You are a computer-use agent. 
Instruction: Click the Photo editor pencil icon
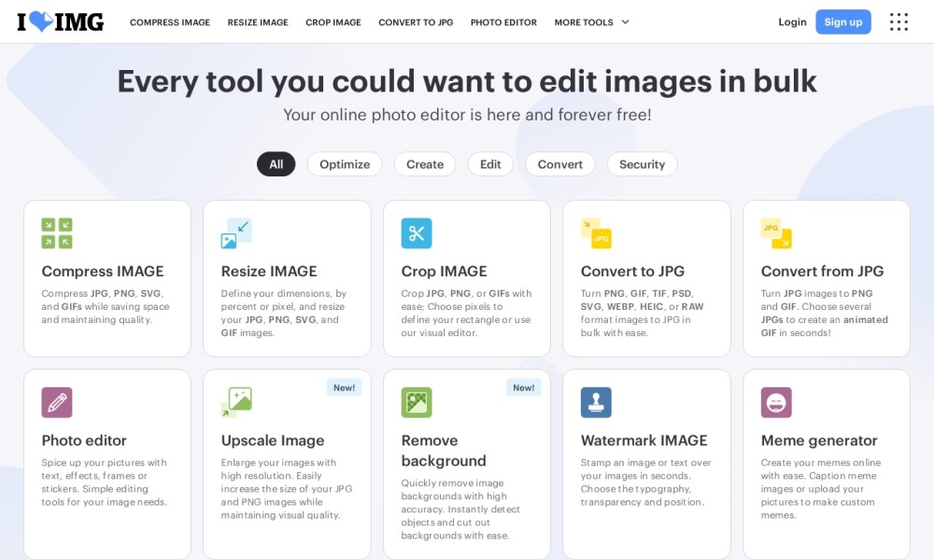(57, 402)
